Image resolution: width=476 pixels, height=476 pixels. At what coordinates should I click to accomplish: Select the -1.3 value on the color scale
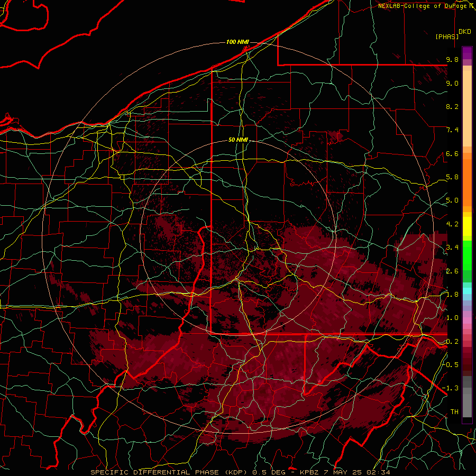[450, 388]
